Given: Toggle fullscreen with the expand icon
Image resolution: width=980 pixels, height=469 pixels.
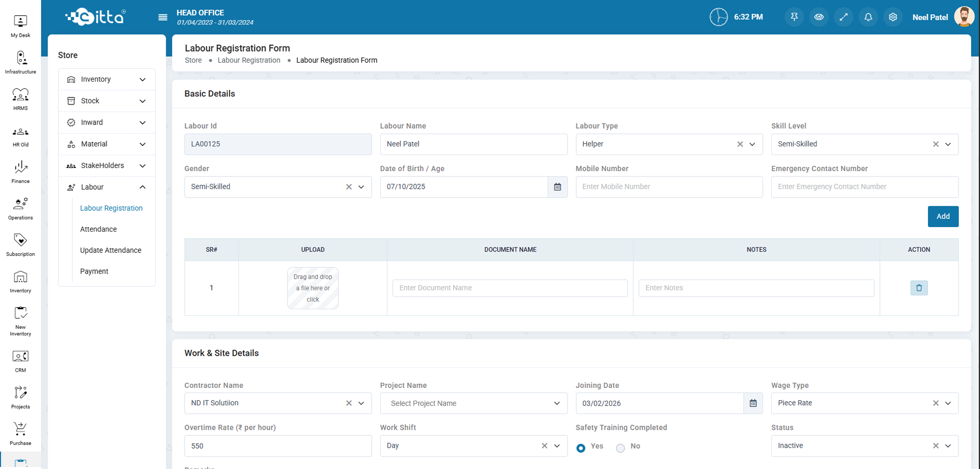Looking at the screenshot, I should click(x=843, y=17).
